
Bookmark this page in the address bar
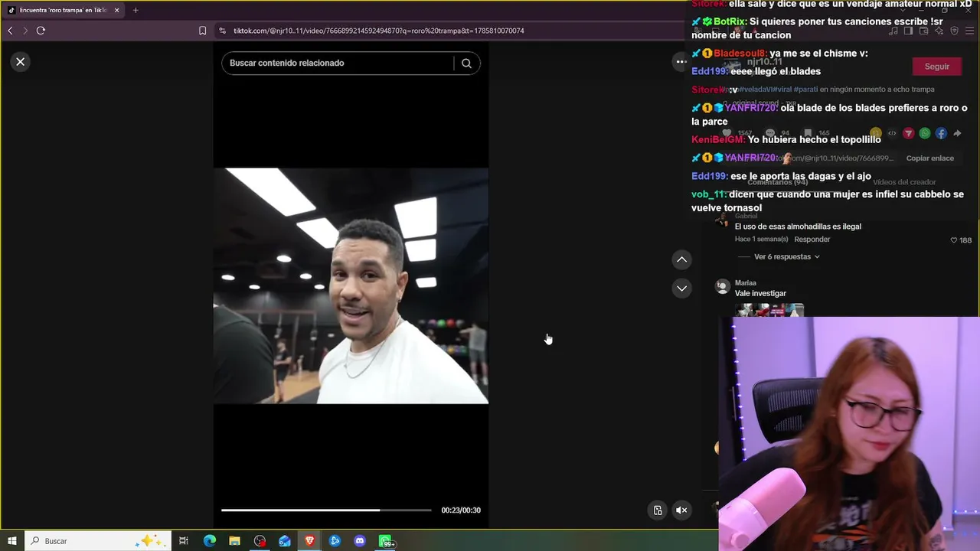tap(202, 31)
